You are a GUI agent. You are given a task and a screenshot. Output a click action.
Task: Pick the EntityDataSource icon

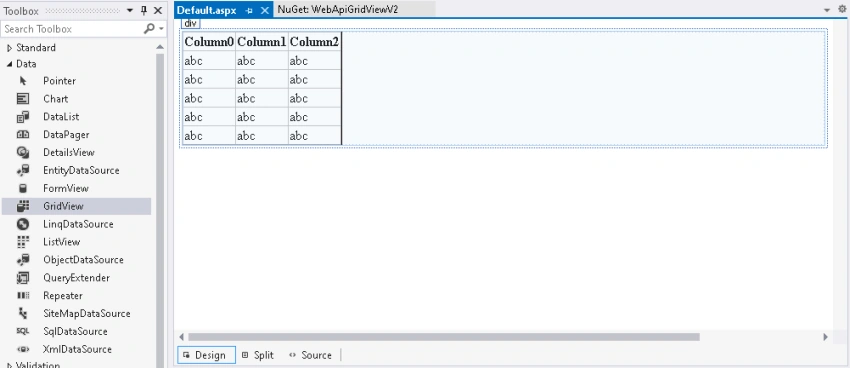coord(23,170)
